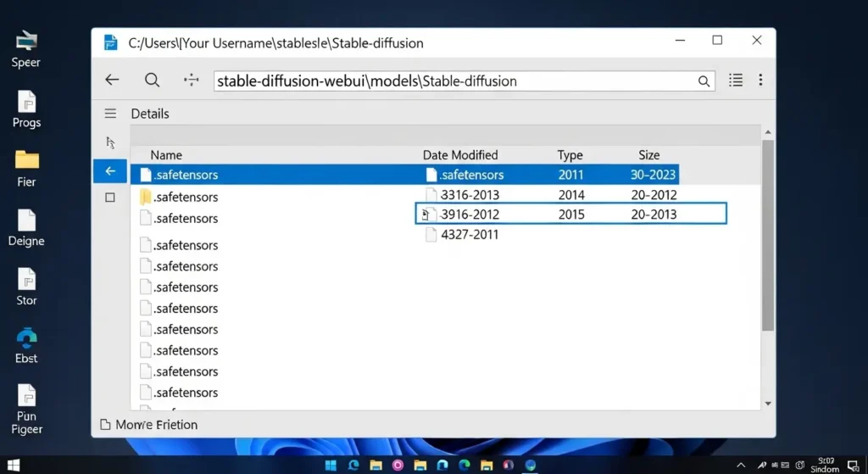Click the vertical scrollbar thumb

[x=768, y=236]
